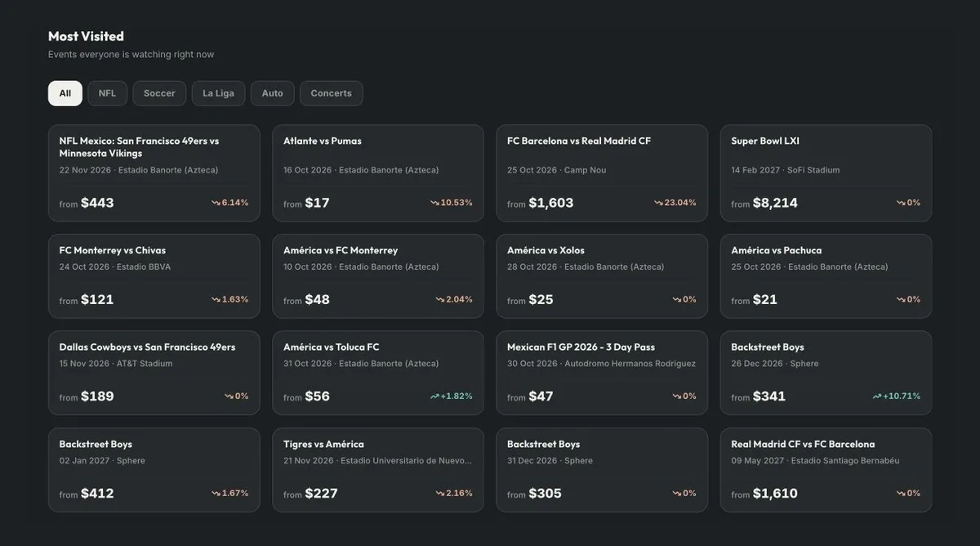Click Dallas Cowboys card trend icon
This screenshot has height=546, width=980.
pos(229,396)
